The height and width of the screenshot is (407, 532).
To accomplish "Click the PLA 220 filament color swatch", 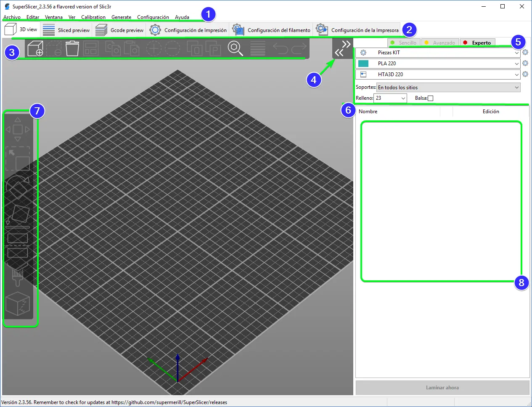I will (x=363, y=64).
